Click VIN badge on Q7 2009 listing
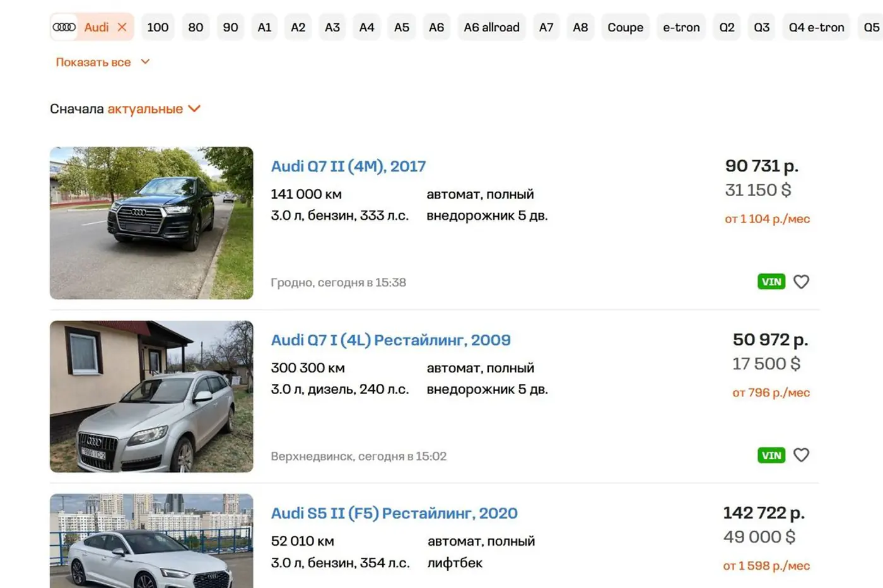 tap(771, 455)
